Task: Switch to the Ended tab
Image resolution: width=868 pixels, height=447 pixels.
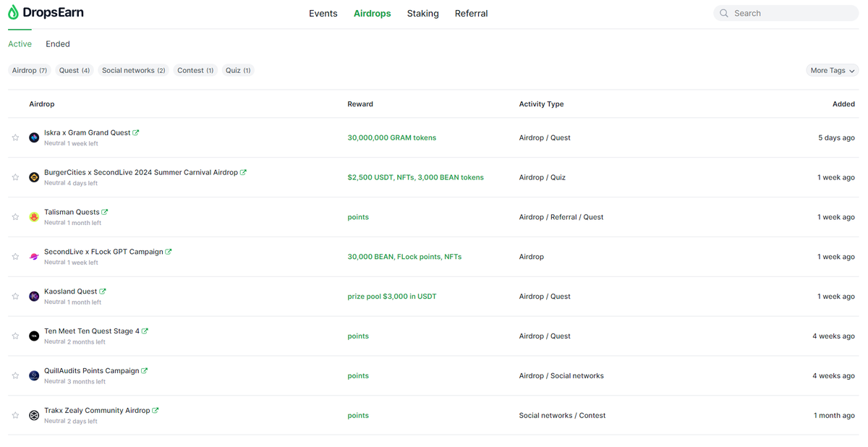Action: point(58,44)
